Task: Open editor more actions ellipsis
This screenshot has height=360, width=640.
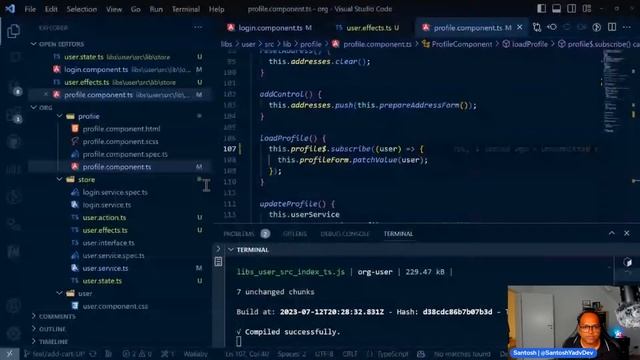Action: (627, 27)
